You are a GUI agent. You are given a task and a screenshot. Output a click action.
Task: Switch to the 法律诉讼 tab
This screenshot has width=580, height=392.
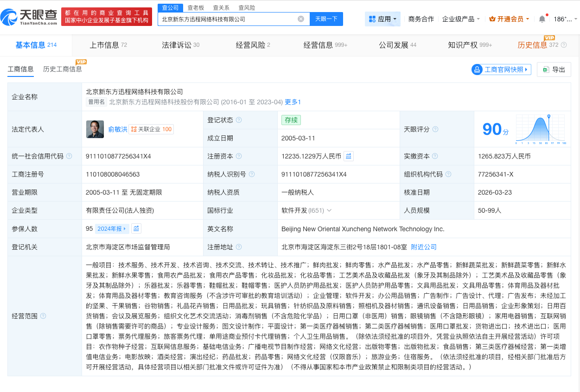180,45
